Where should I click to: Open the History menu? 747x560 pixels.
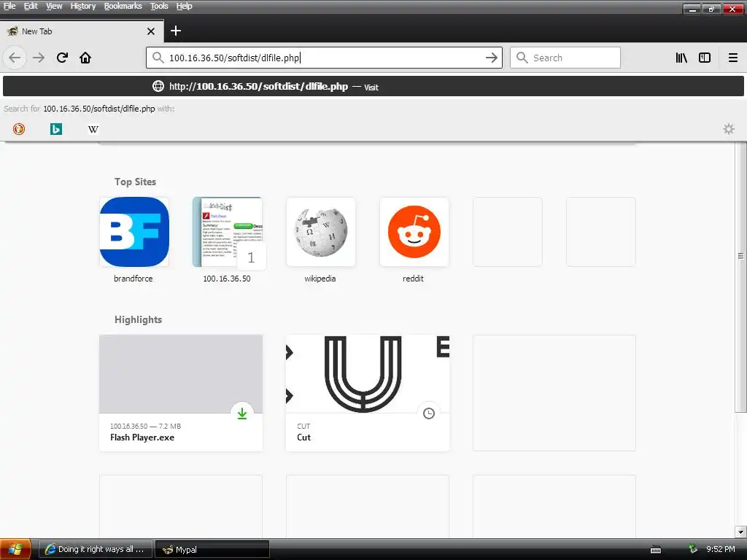[x=83, y=6]
